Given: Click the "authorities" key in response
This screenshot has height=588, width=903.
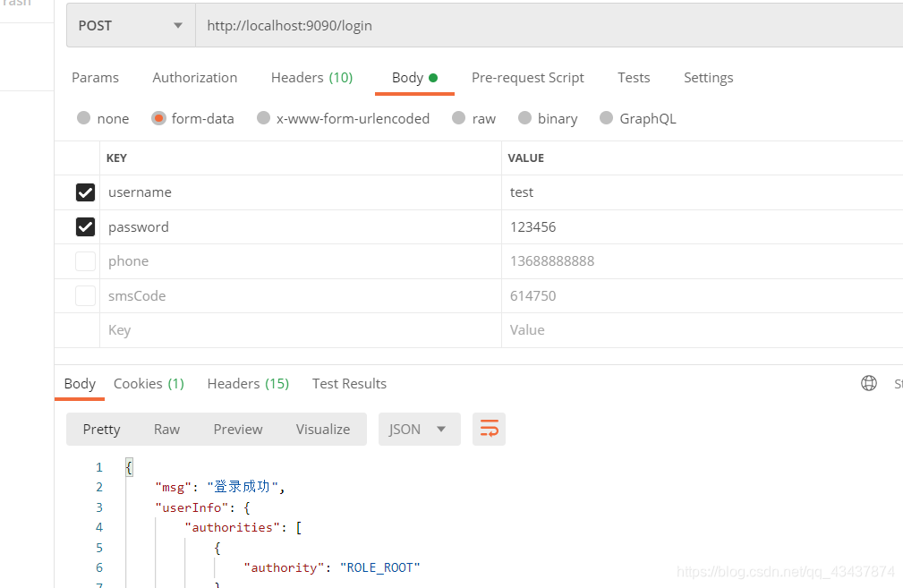Looking at the screenshot, I should pos(233,527).
